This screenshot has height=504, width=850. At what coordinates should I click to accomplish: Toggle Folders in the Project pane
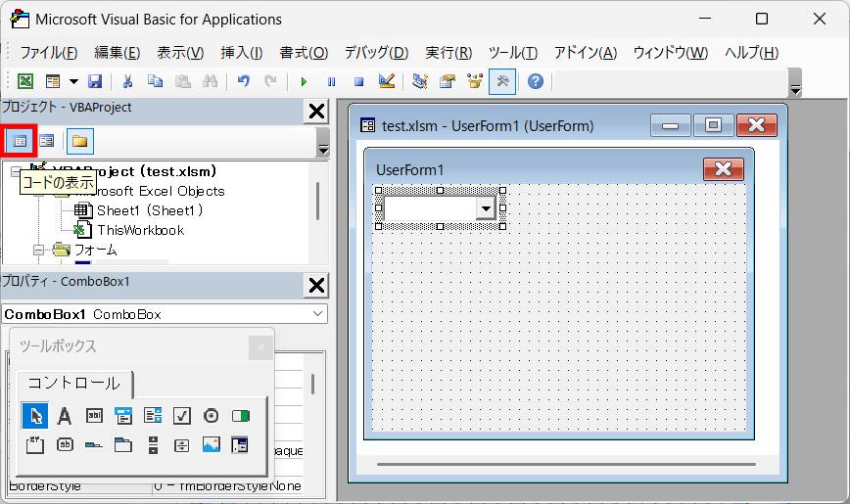[x=79, y=142]
